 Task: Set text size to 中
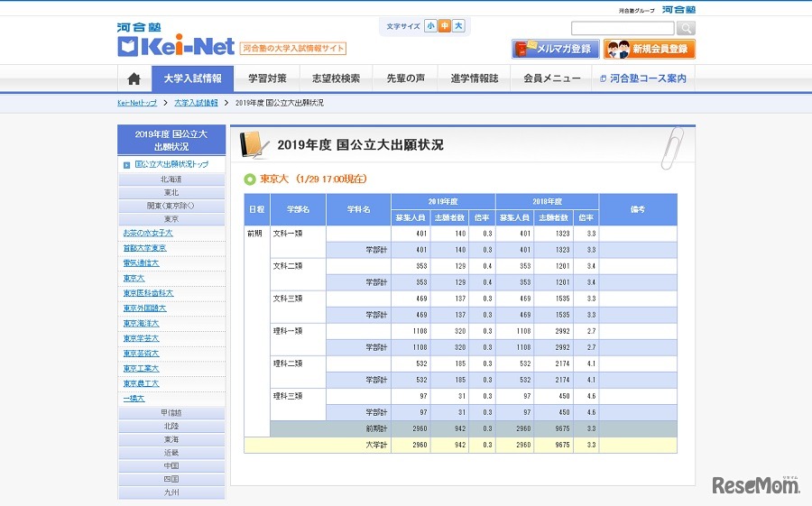coord(444,26)
